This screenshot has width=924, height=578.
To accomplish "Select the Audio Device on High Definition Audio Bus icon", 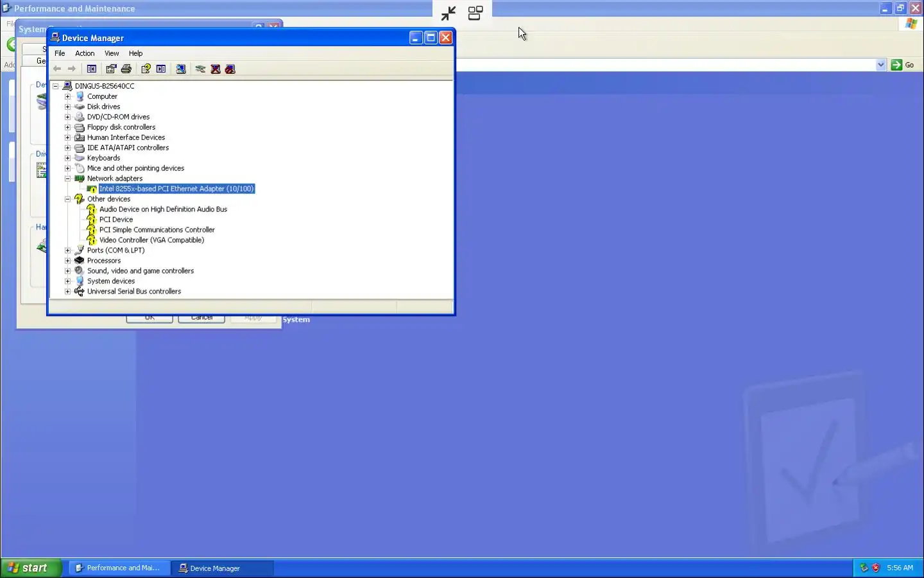I will coord(92,209).
